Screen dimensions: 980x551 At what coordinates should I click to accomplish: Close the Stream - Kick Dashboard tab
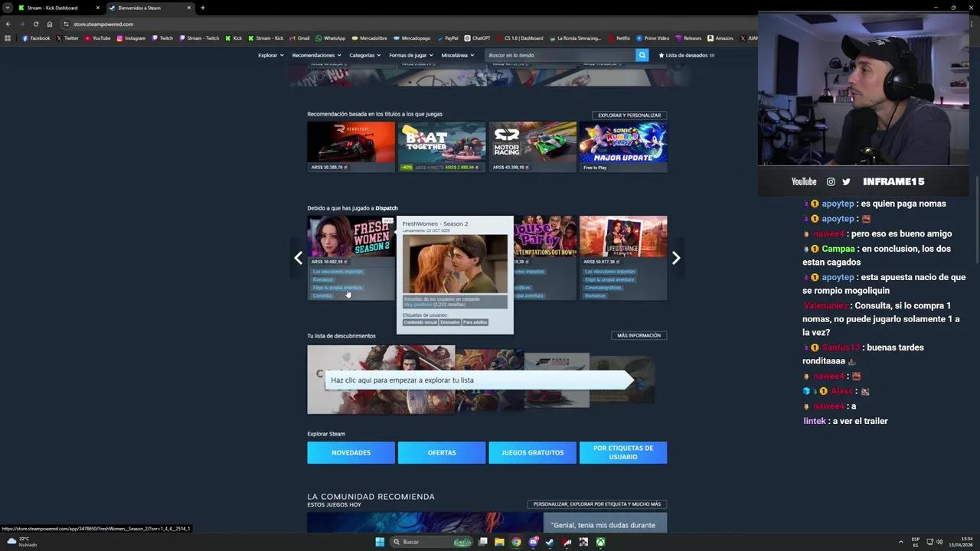[x=97, y=8]
